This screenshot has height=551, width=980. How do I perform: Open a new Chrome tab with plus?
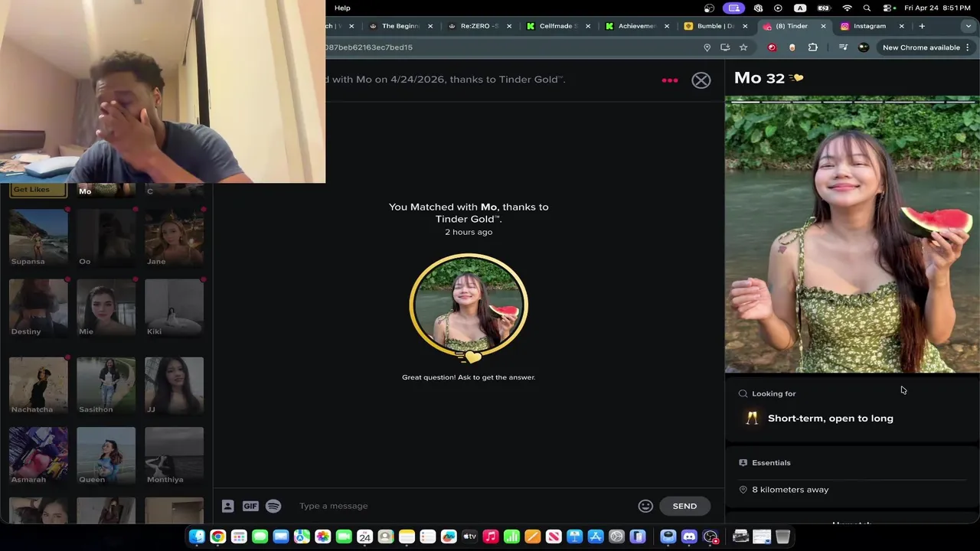[x=922, y=26]
